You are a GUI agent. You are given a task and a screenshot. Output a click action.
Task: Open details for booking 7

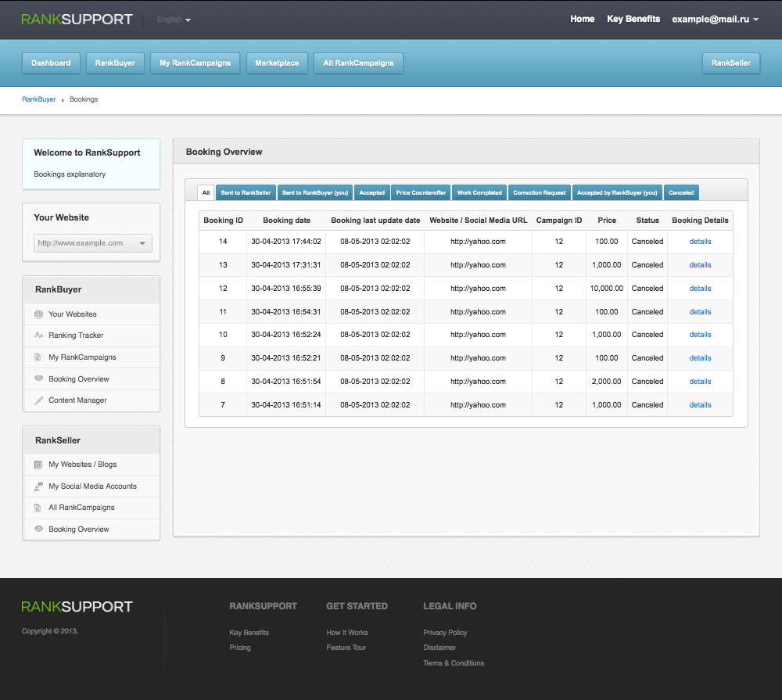click(x=700, y=405)
